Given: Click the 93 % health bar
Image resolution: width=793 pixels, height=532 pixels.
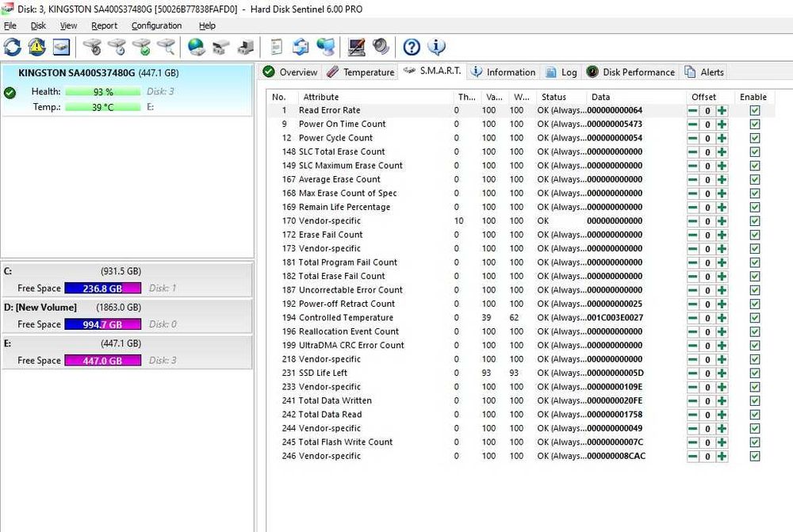Looking at the screenshot, I should point(102,92).
